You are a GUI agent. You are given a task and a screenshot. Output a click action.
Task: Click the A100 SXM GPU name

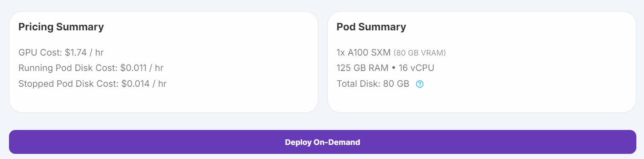click(369, 53)
